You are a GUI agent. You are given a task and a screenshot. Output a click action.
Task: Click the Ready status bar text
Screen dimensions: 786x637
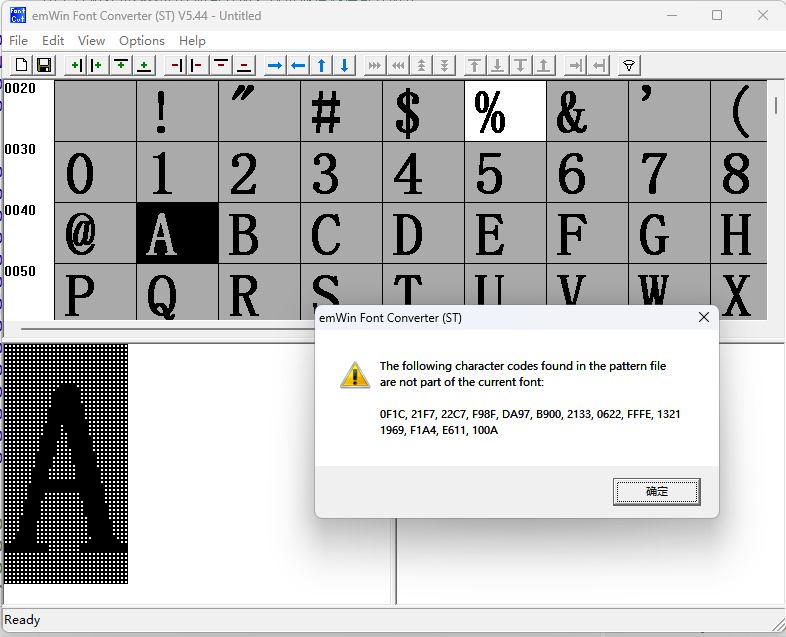click(x=22, y=620)
